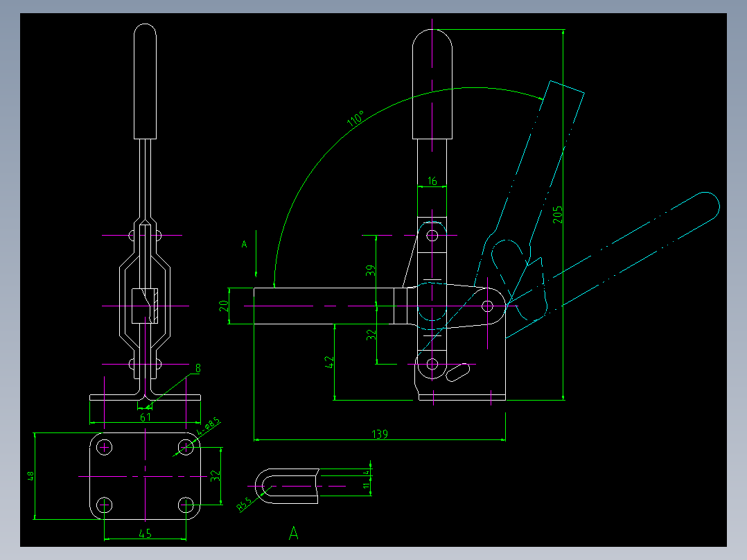Pick the "110°" angle dimension label

coord(355,118)
